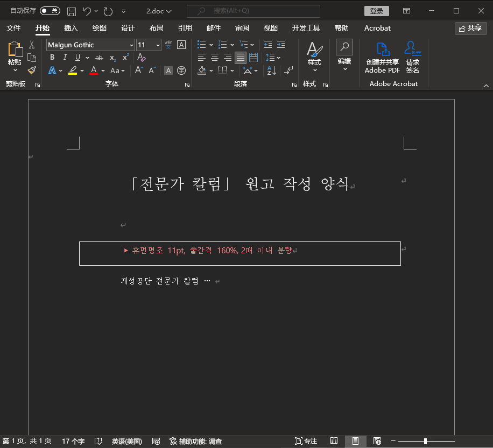
Task: Click the search box in title bar
Action: point(253,11)
